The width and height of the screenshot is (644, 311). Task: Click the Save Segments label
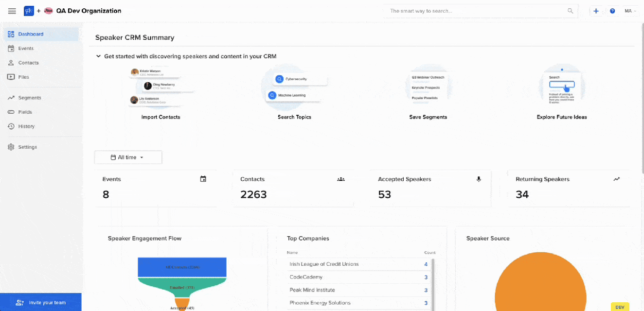click(x=428, y=117)
